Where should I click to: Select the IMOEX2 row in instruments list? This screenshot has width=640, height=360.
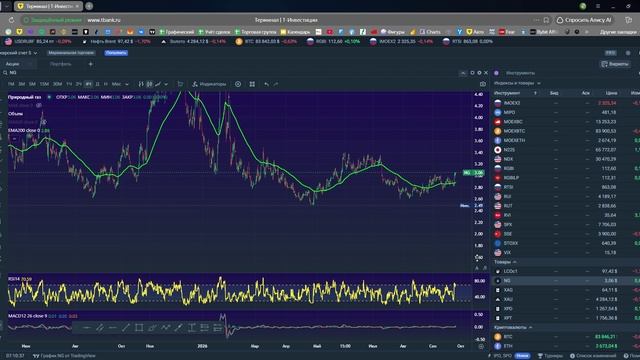click(x=567, y=103)
